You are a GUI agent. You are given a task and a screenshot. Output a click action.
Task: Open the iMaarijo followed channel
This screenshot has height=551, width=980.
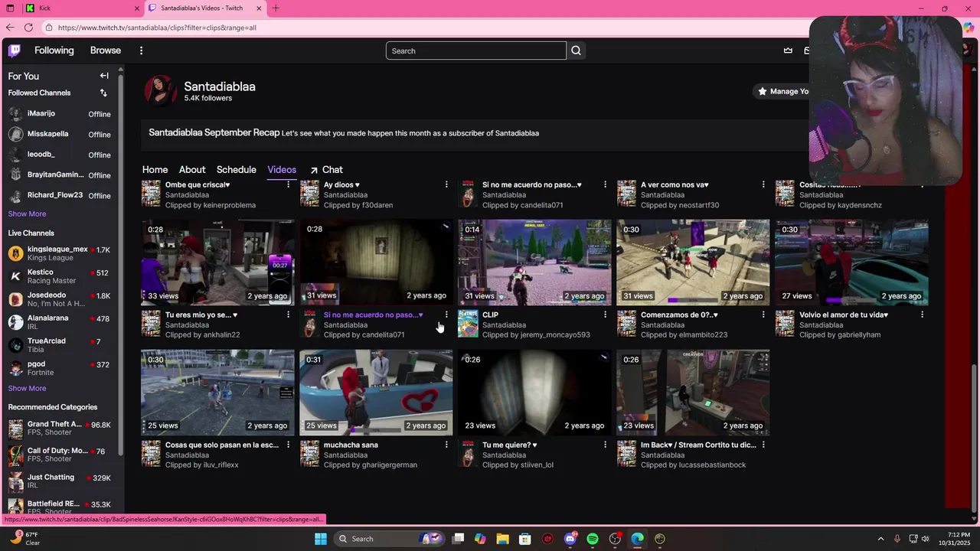60,114
